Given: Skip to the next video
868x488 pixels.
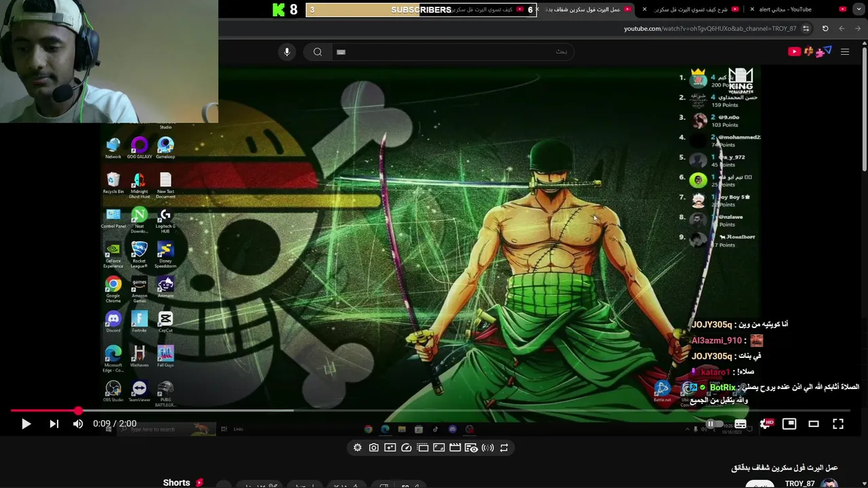Looking at the screenshot, I should click(54, 424).
